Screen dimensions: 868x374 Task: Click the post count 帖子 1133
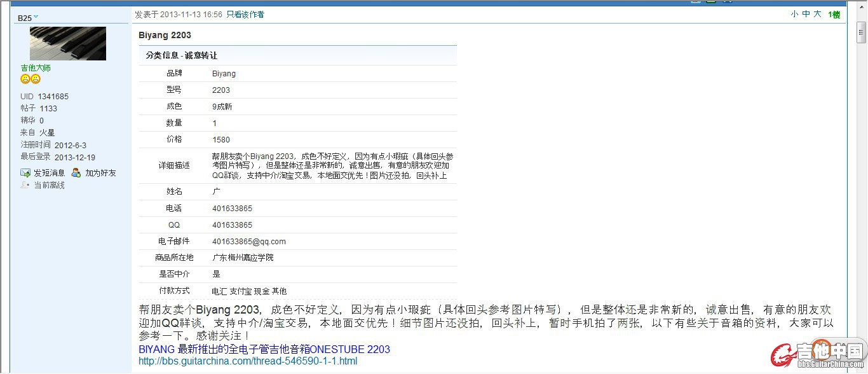[39, 109]
